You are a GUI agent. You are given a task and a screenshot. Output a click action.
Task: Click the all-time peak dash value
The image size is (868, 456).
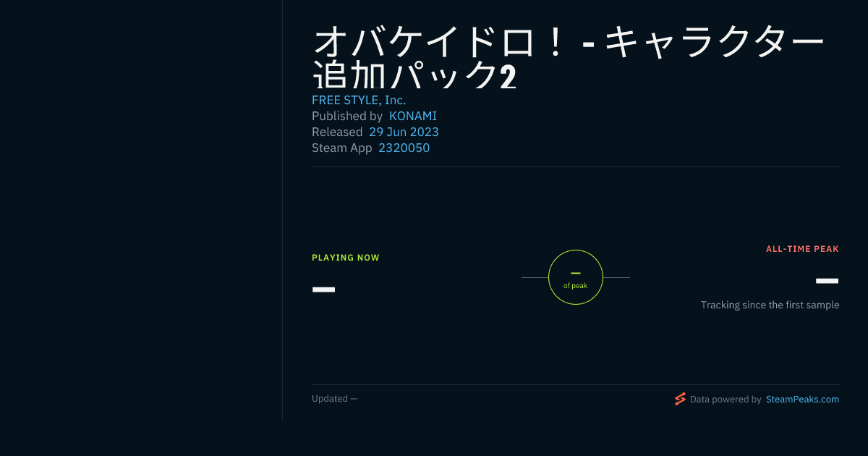[x=827, y=281]
